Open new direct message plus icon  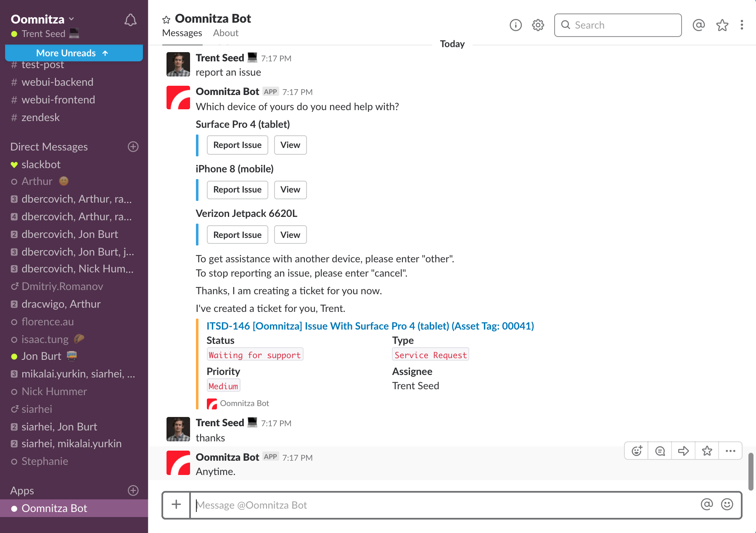[x=133, y=147]
